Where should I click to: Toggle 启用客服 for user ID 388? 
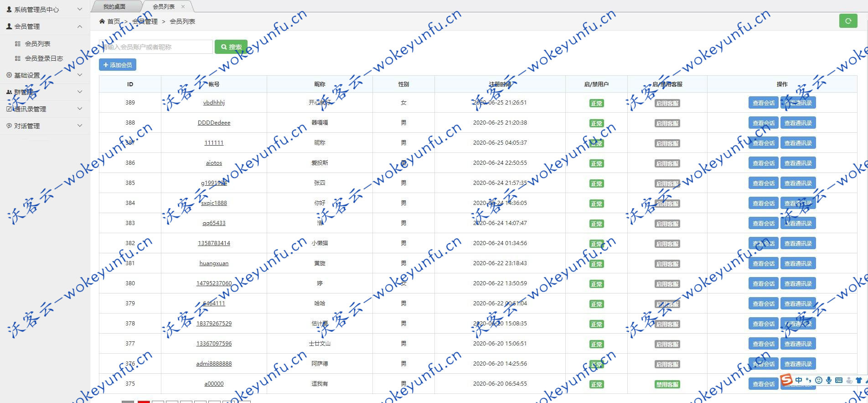click(667, 123)
